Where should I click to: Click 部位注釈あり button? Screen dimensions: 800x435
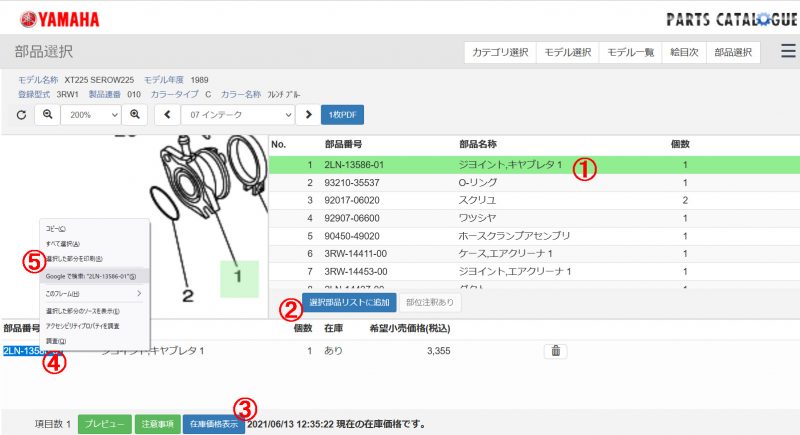(430, 302)
